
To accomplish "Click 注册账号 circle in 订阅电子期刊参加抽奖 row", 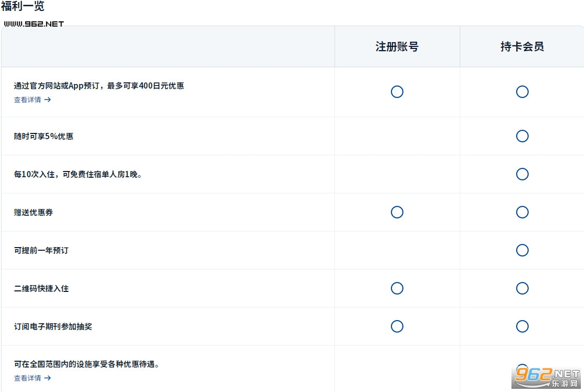I will (397, 326).
